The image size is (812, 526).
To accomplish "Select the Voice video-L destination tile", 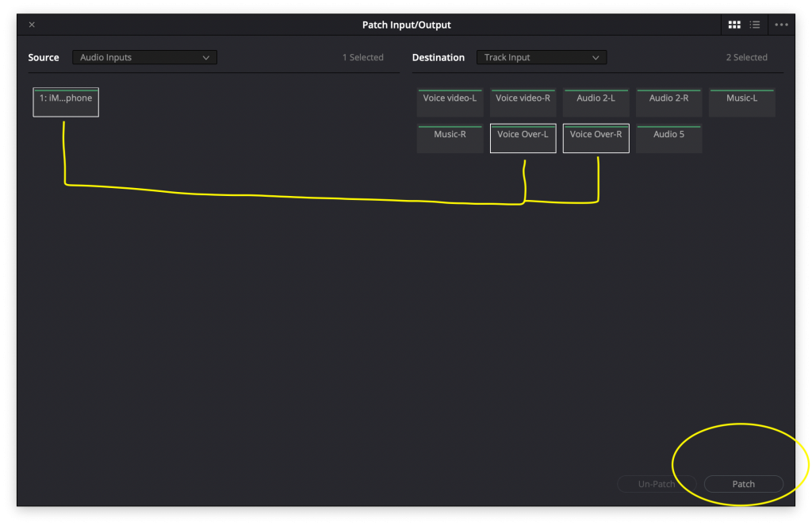I will [450, 102].
